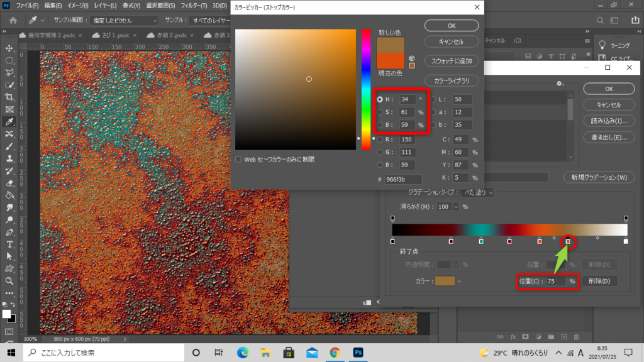This screenshot has width=644, height=362.
Task: Select the Paint Bucket tool
Action: click(x=9, y=196)
